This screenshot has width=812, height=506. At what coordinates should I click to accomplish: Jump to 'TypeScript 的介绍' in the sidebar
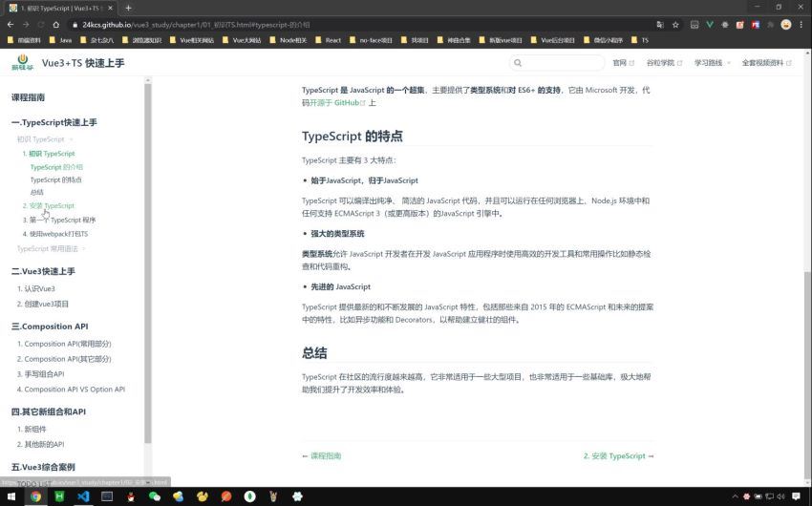56,167
